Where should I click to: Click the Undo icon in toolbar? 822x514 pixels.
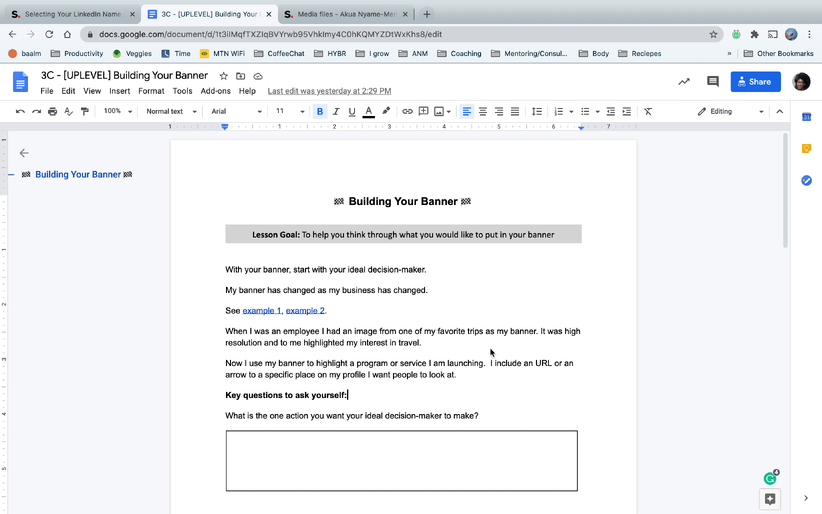coord(20,111)
